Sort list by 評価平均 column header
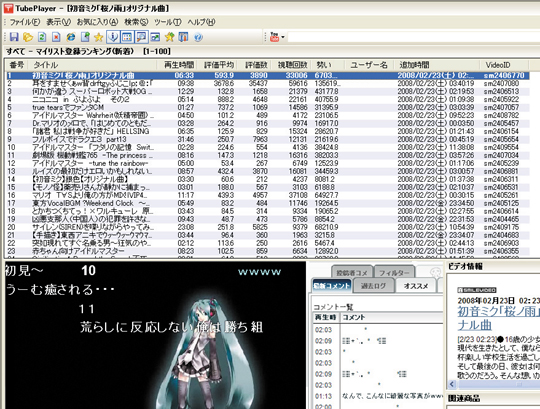The width and height of the screenshot is (540, 409). (x=218, y=65)
